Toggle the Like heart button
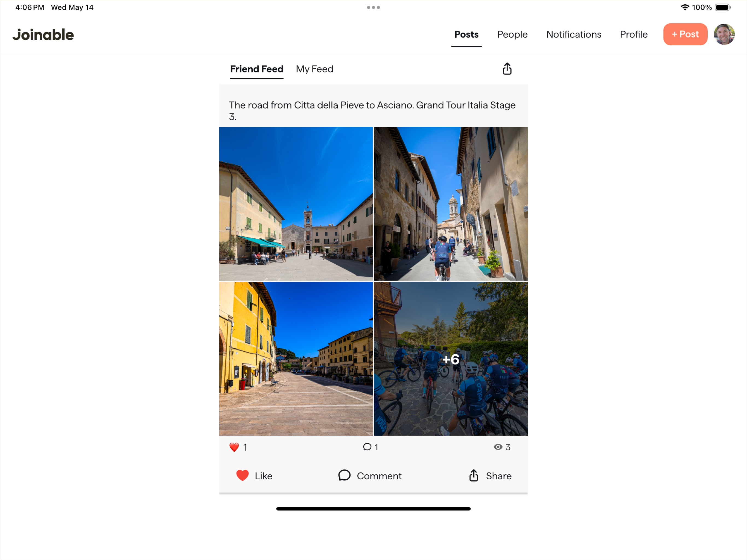This screenshot has height=560, width=747. (x=254, y=476)
